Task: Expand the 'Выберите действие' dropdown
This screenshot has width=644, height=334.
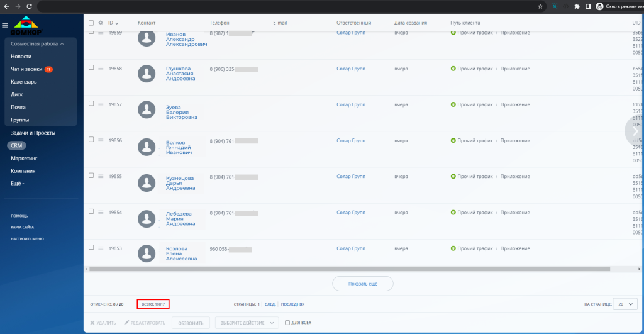Action: pos(247,323)
